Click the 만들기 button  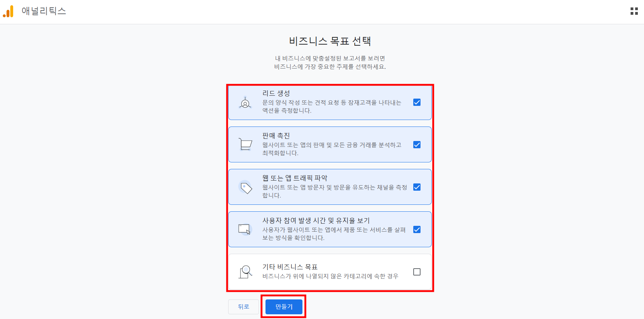coord(284,307)
